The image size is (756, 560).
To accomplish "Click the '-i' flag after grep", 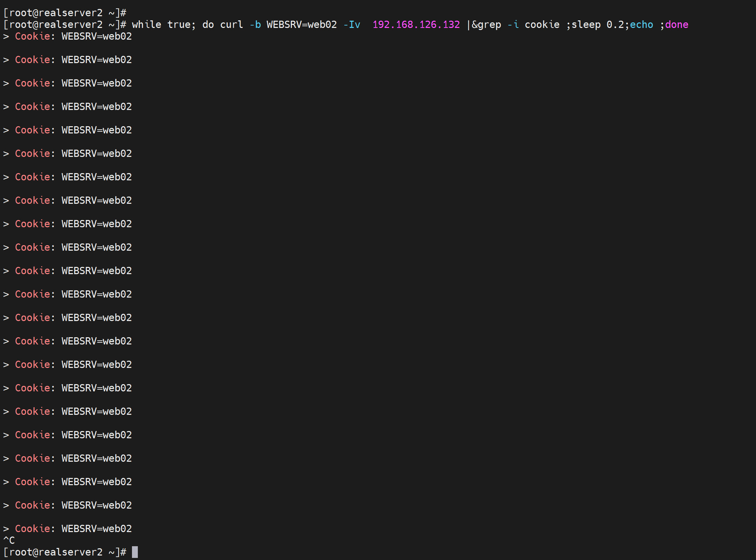I will pos(513,25).
